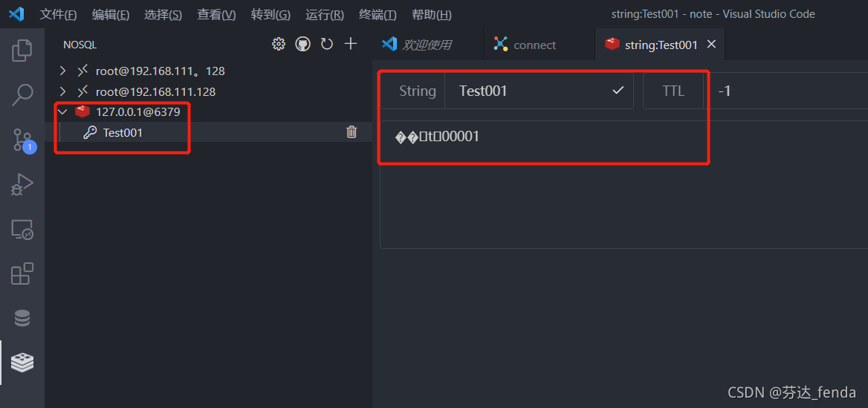Add a new NOSQL connection
Screen dimensions: 868x408
click(351, 44)
